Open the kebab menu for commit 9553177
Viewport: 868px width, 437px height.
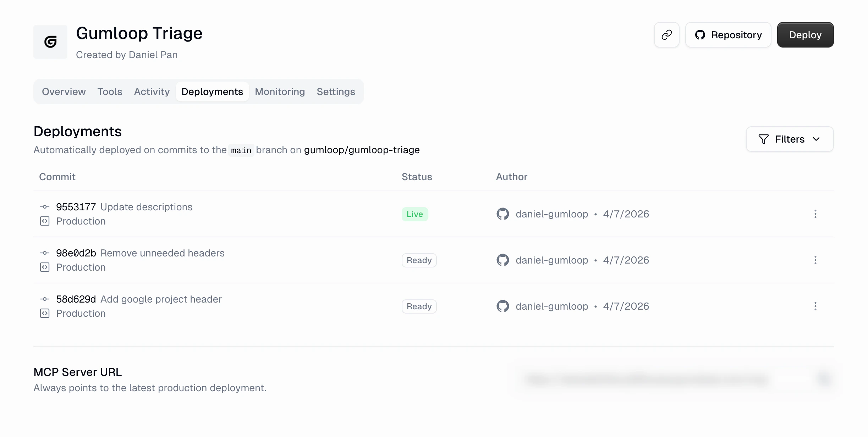[815, 214]
